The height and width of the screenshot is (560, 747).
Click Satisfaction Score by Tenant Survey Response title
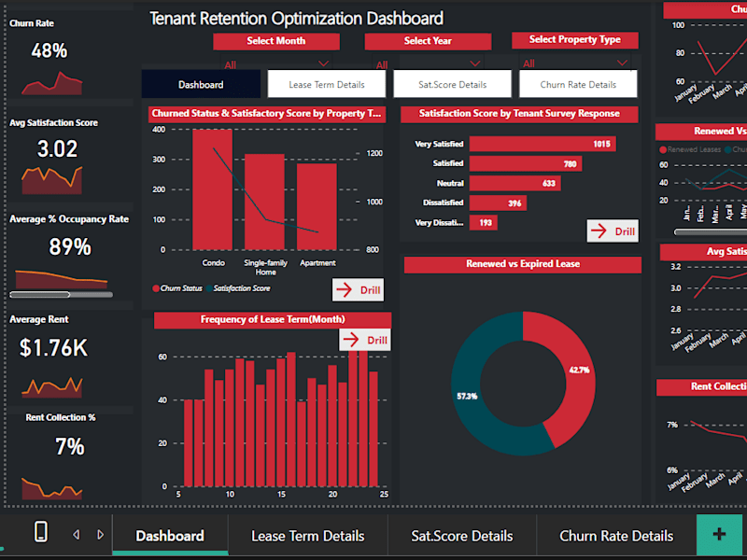[519, 114]
